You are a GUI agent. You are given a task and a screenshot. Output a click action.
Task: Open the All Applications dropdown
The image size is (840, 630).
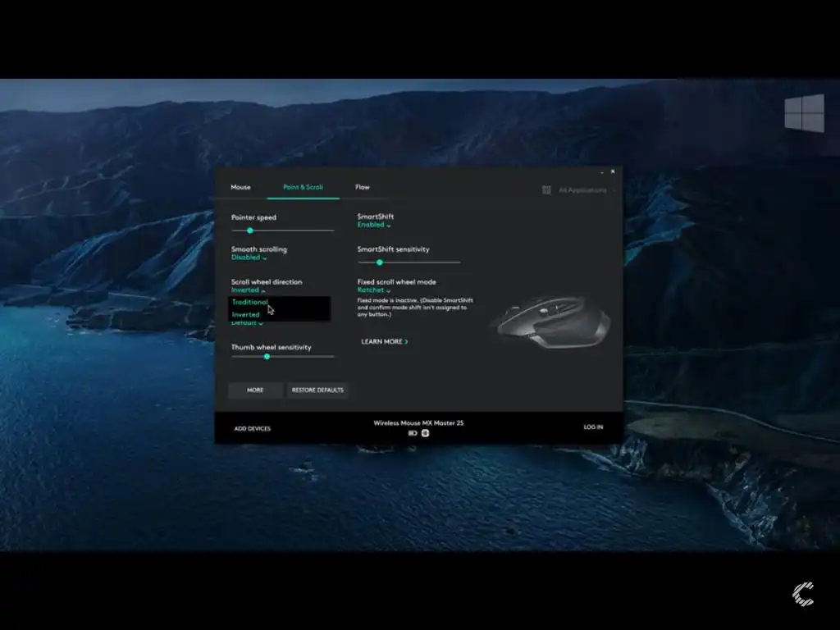tap(587, 190)
